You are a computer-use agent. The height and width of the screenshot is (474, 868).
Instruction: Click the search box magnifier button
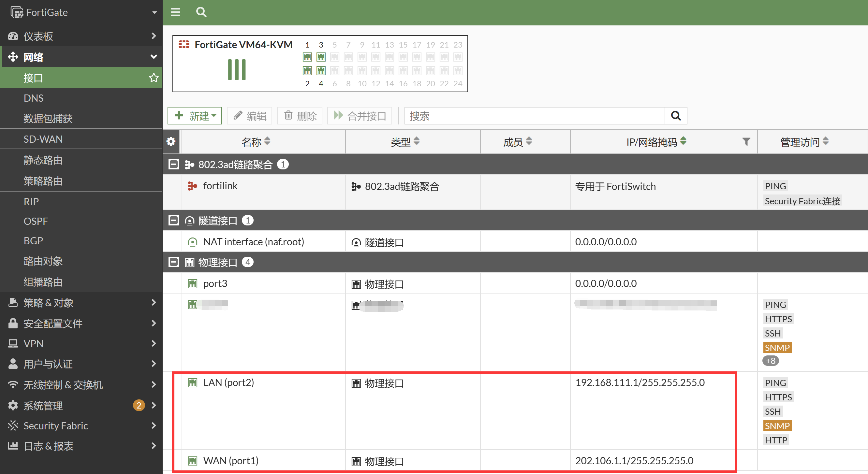tap(676, 116)
